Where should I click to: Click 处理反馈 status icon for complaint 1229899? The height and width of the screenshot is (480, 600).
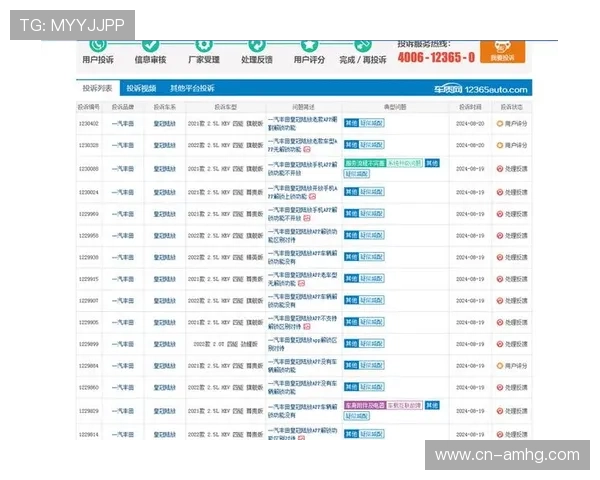tap(499, 344)
